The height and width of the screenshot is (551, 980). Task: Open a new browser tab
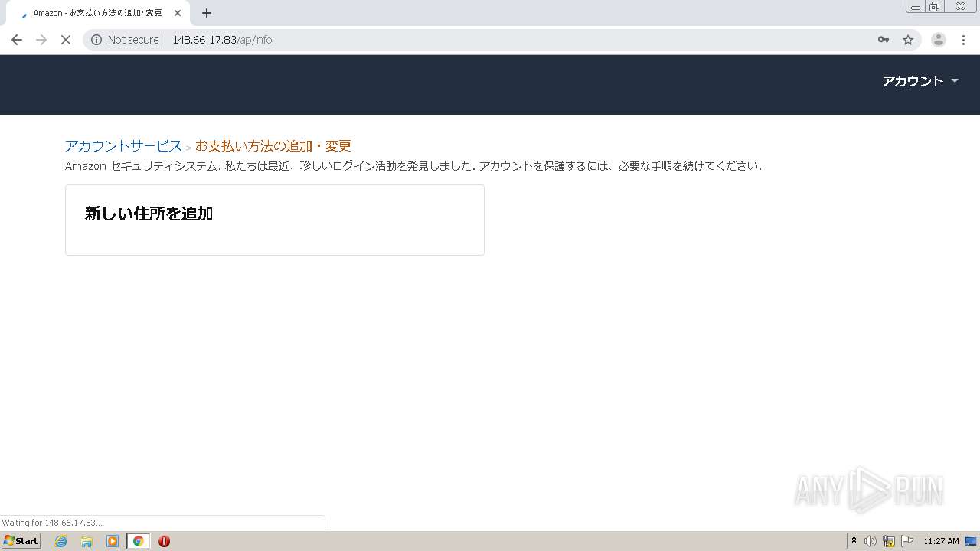coord(207,13)
